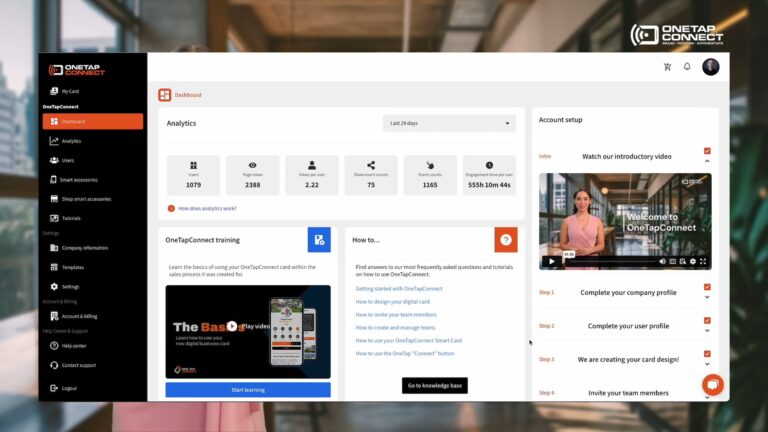
Task: Mute the introductory video volume
Action: click(x=661, y=261)
